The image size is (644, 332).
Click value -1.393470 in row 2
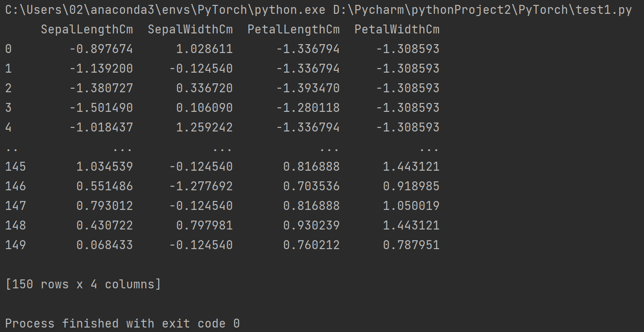[308, 88]
